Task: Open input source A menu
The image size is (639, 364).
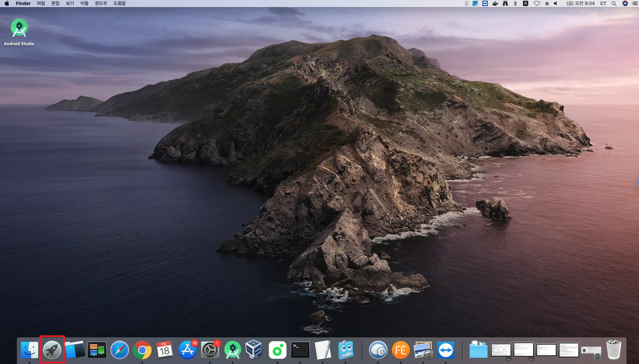Action: [x=526, y=3]
